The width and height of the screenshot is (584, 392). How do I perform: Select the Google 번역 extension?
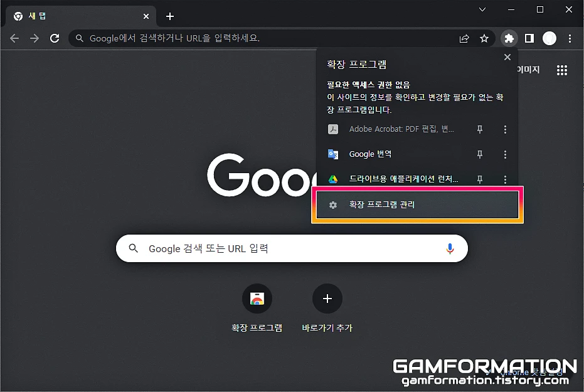(x=393, y=154)
